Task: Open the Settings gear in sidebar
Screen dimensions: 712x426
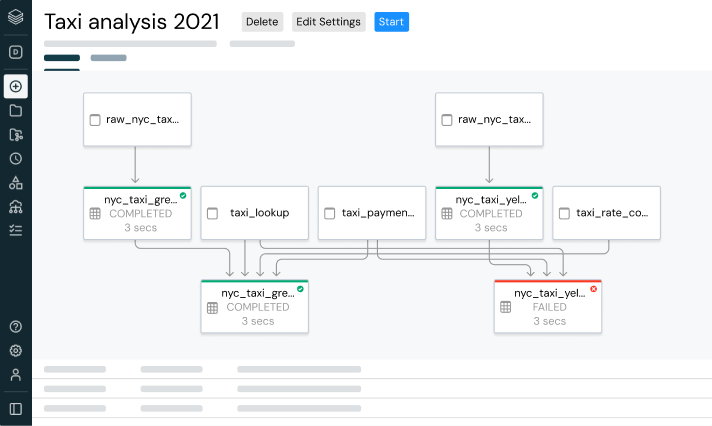Action: click(15, 351)
